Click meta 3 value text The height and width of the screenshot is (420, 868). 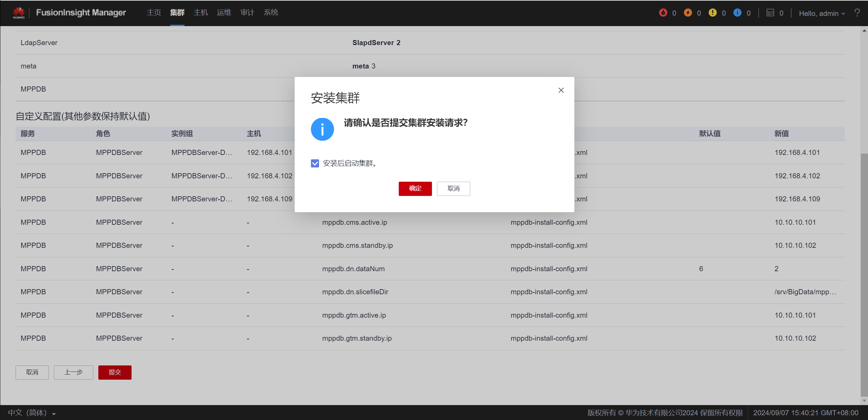point(364,66)
